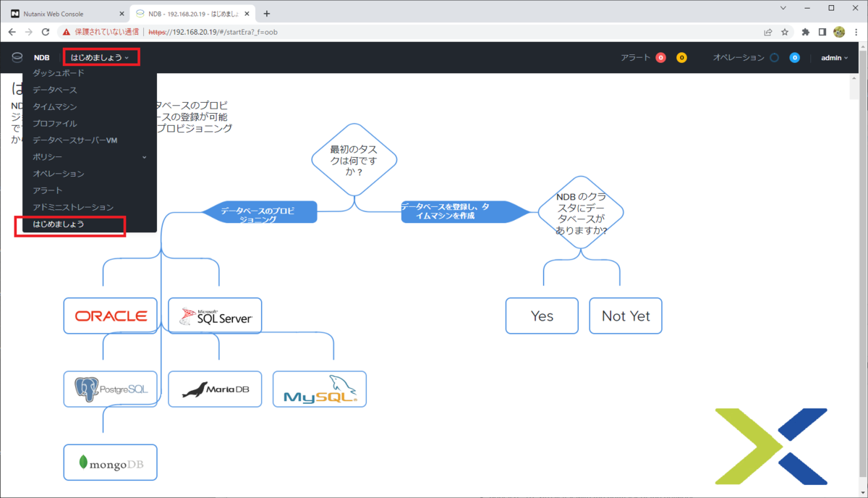
Task: Click the yellow alert count badge
Action: [681, 58]
